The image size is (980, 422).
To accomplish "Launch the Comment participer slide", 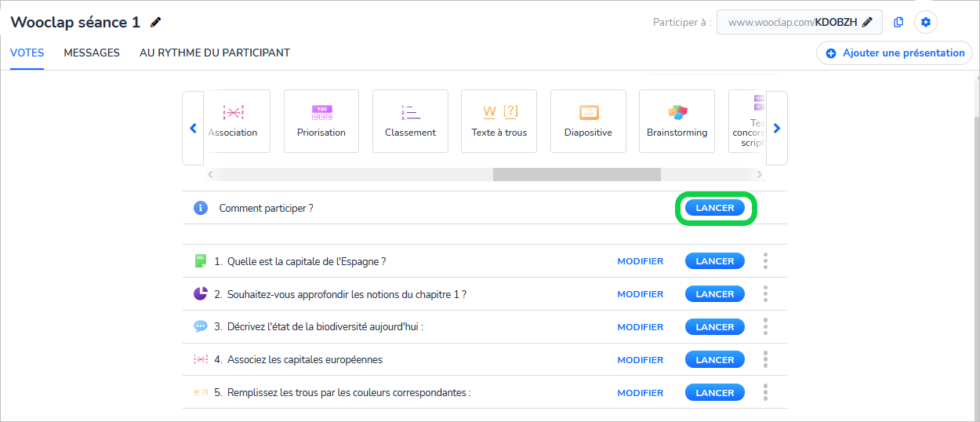I will 715,208.
